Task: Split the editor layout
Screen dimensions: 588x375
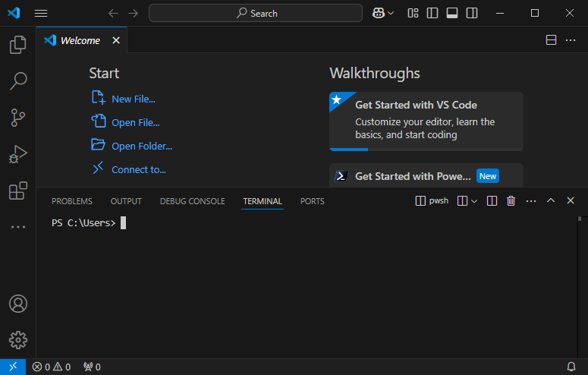Action: (551, 39)
